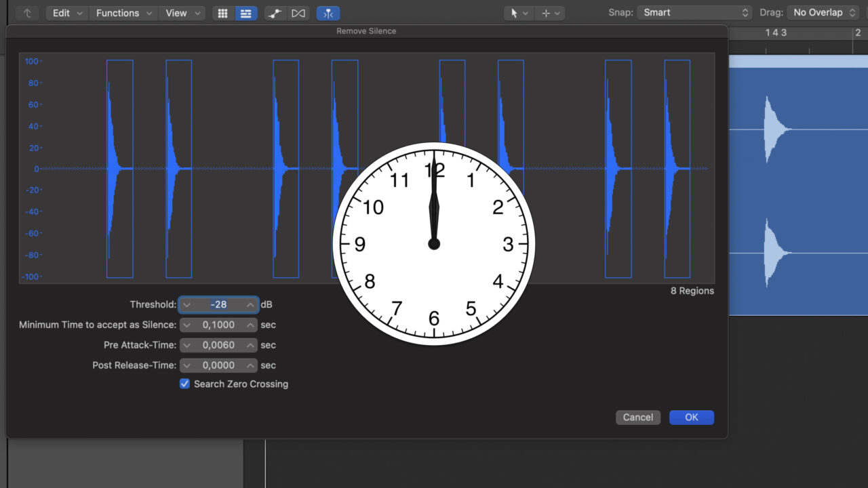The height and width of the screenshot is (488, 868).
Task: Click the Pre Attack-Time value field
Action: (218, 345)
